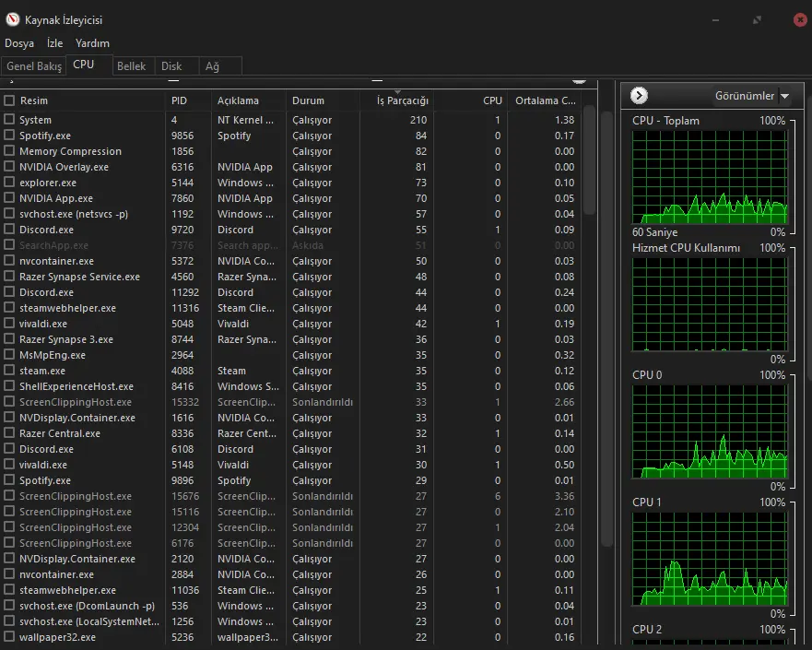
Task: Switch to the Bellek tab
Action: click(x=132, y=66)
